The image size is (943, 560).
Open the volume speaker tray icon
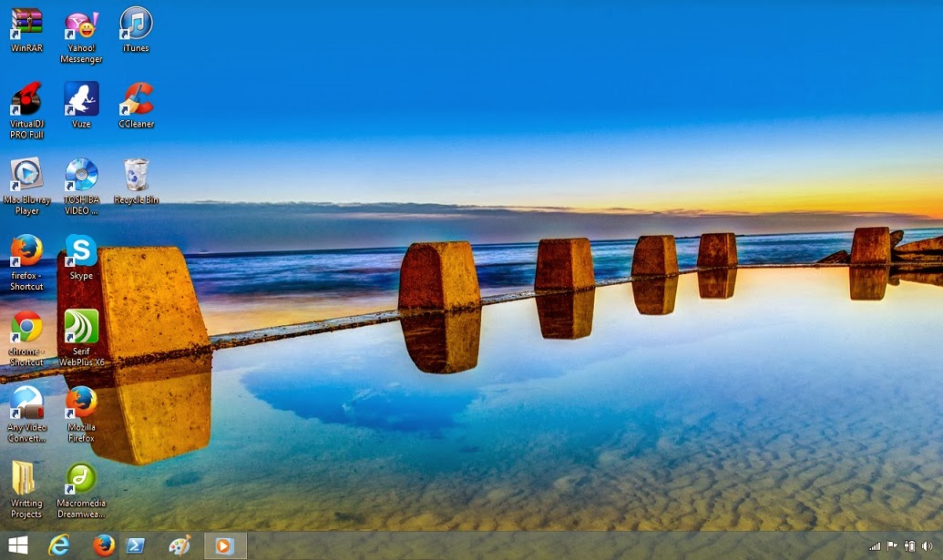(x=927, y=546)
